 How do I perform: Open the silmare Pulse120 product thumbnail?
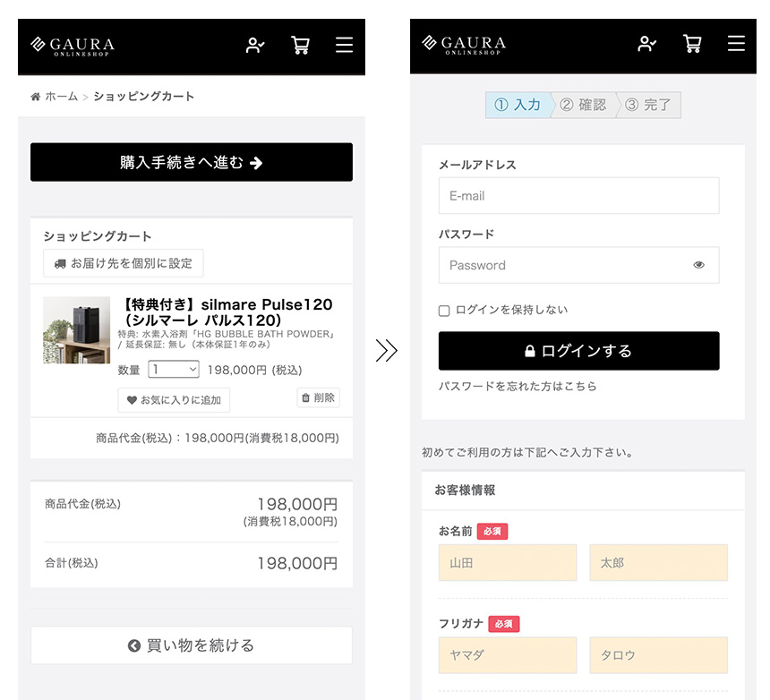(x=77, y=330)
